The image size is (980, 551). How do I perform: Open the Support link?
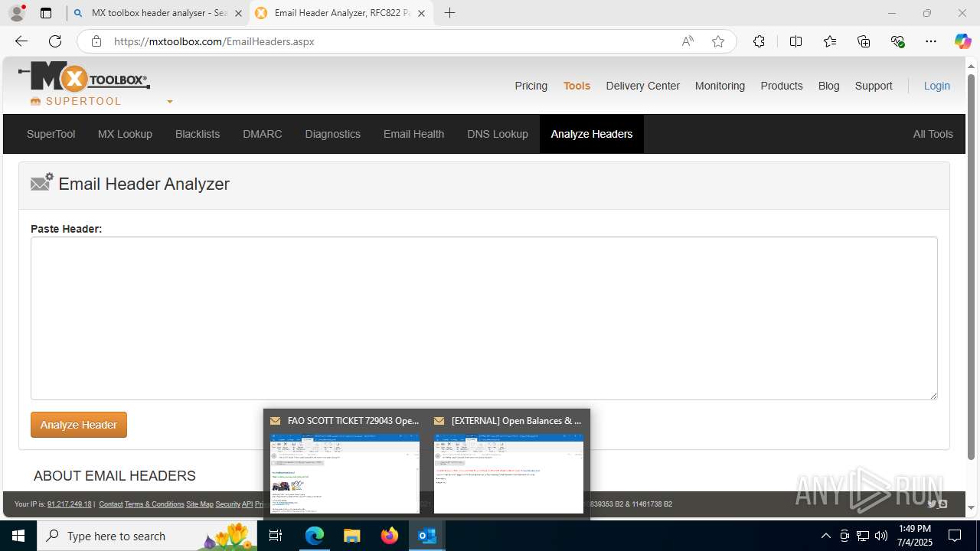pyautogui.click(x=874, y=86)
